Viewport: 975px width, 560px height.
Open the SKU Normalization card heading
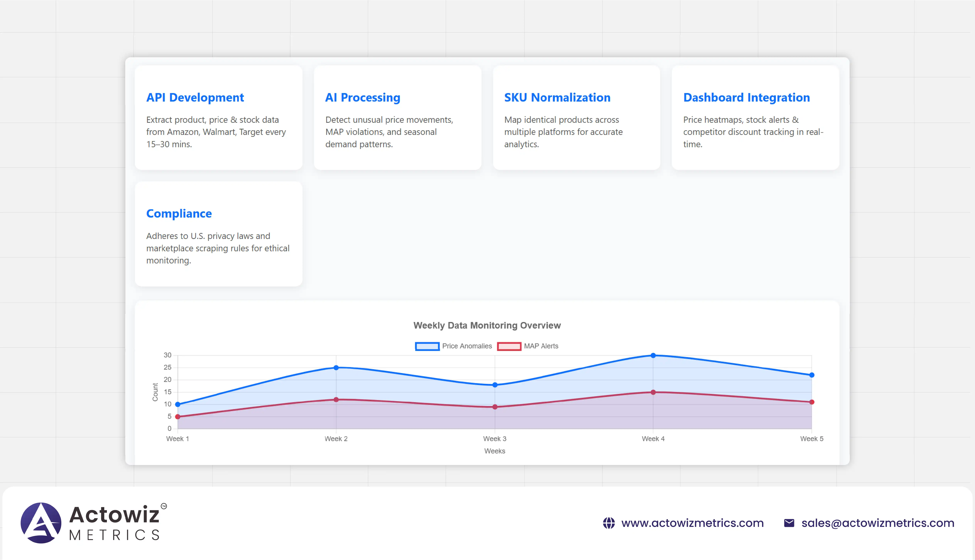[x=557, y=98]
